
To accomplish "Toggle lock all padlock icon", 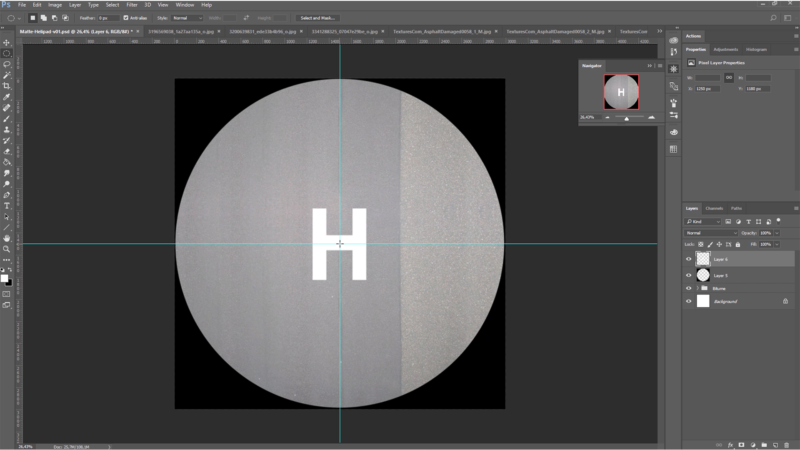I will tap(738, 244).
